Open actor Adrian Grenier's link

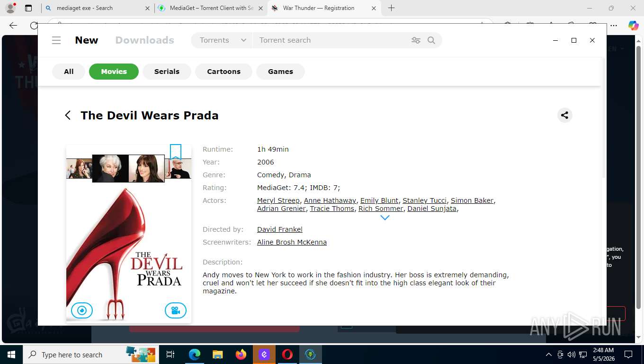(281, 209)
